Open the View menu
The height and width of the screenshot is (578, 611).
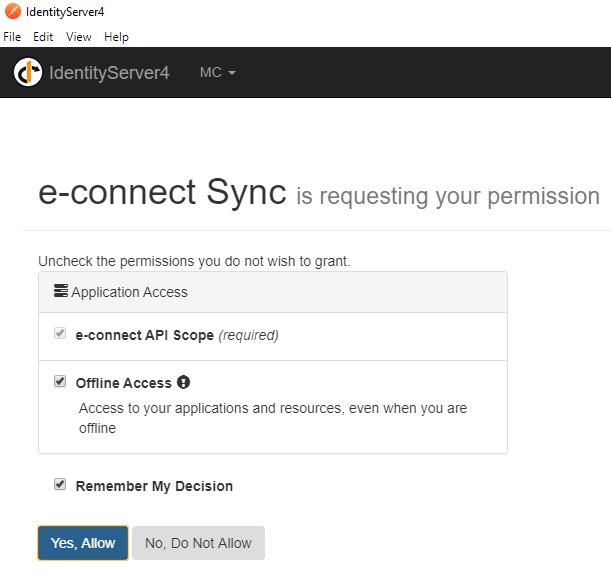click(x=79, y=37)
